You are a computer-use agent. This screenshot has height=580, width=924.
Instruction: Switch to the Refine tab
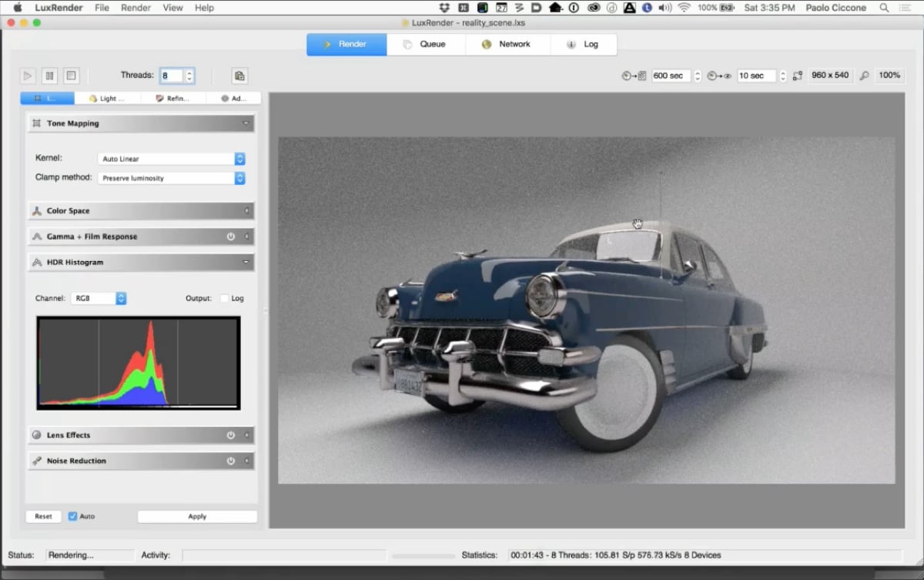[x=173, y=99]
